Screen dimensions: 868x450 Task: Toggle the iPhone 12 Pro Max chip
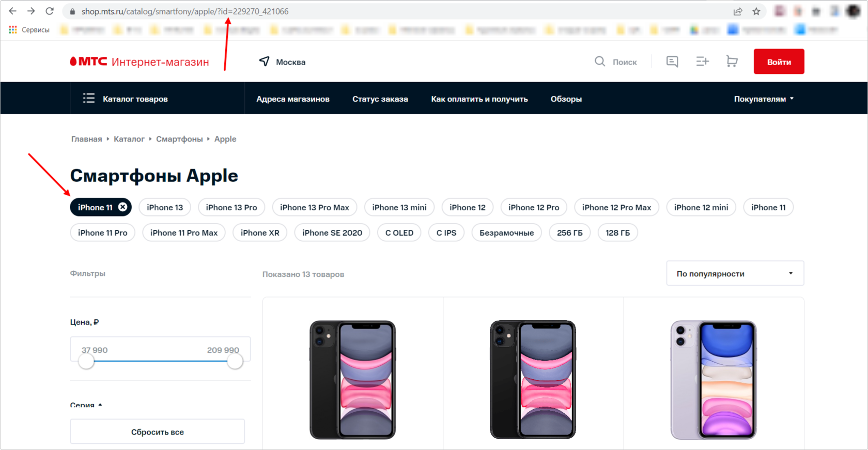click(617, 207)
